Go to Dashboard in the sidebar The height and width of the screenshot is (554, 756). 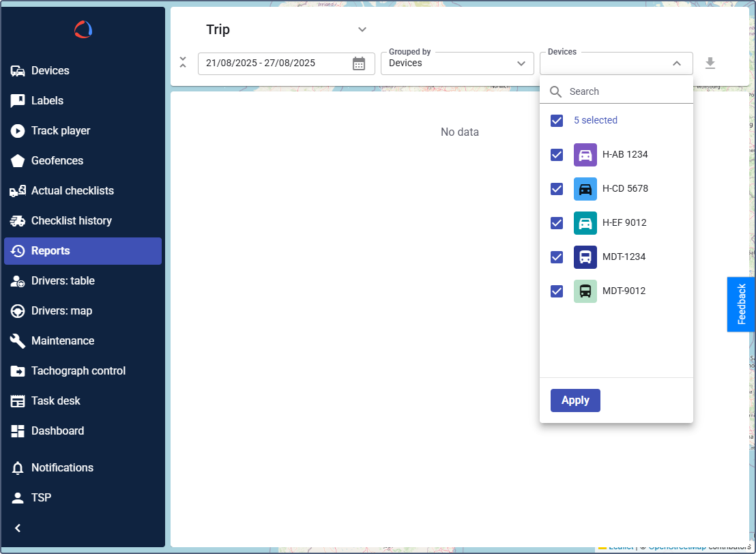pos(57,431)
